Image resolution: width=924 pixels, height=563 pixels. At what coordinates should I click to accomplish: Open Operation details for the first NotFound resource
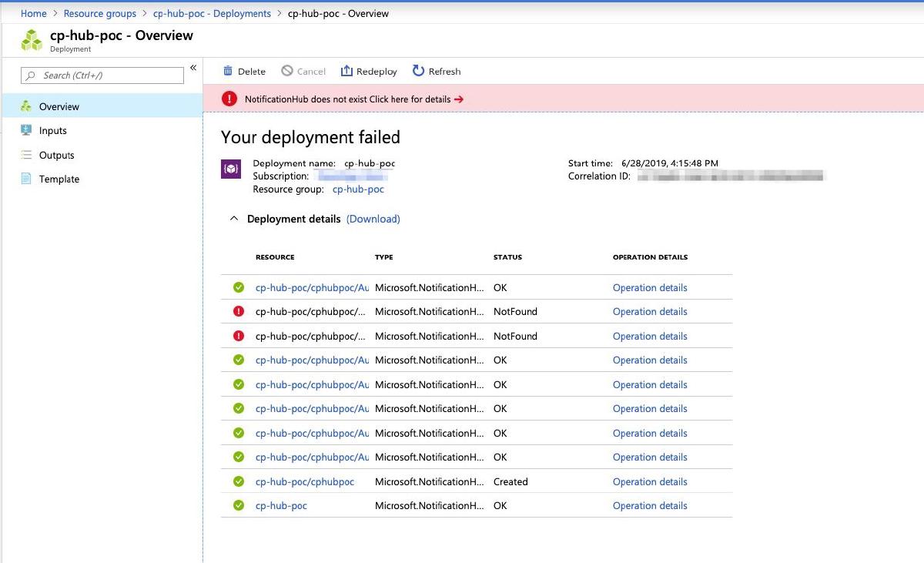click(x=649, y=311)
